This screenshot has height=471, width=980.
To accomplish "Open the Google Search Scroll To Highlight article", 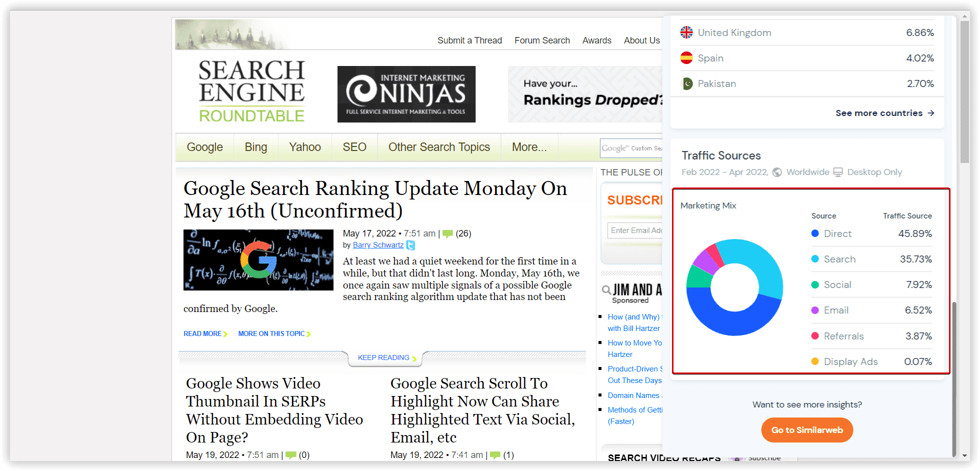I will pos(482,410).
